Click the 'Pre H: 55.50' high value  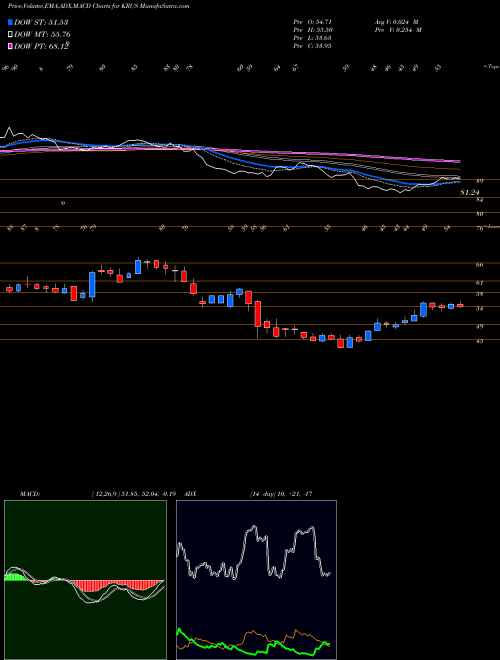(x=313, y=30)
